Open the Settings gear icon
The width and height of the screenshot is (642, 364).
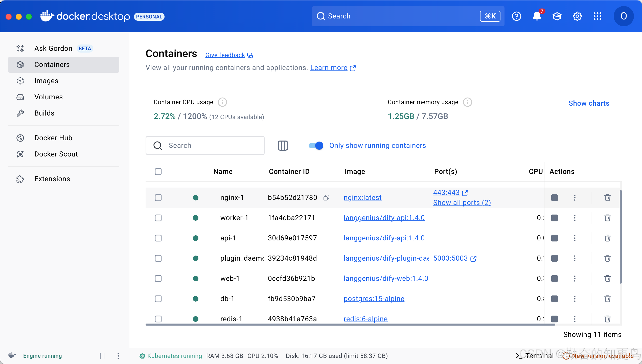click(577, 16)
